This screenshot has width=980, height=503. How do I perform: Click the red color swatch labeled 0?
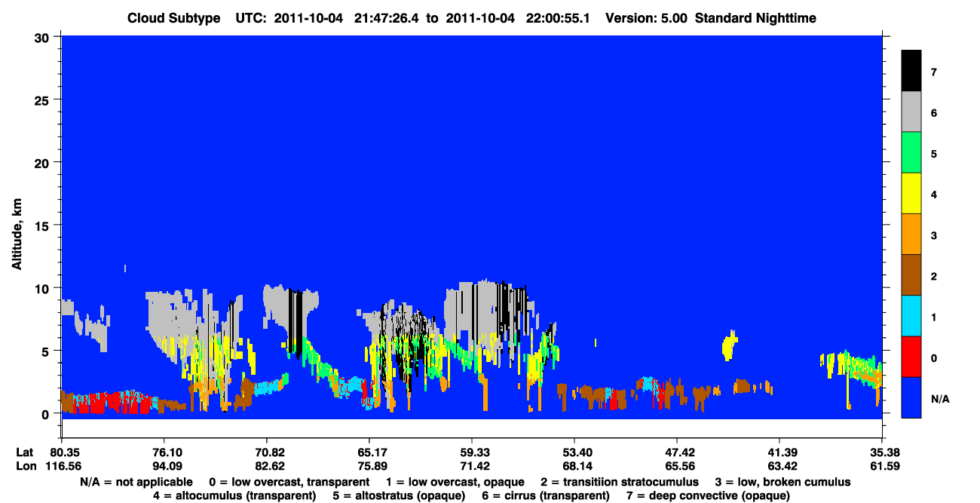pos(911,356)
